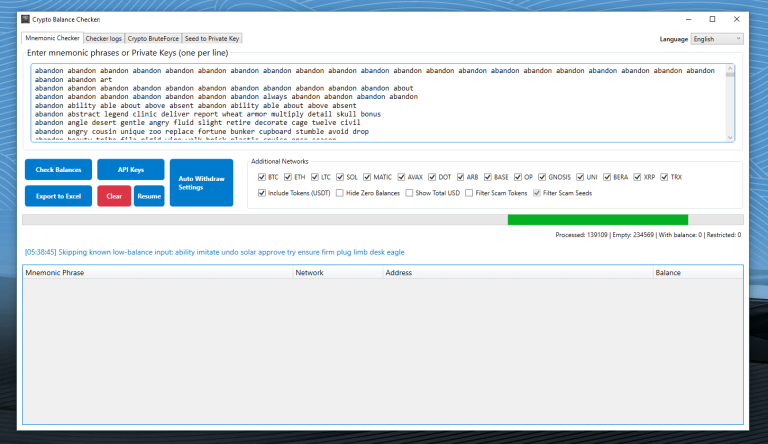Image resolution: width=768 pixels, height=444 pixels.
Task: Toggle the BTC network checkbox
Action: [x=262, y=176]
